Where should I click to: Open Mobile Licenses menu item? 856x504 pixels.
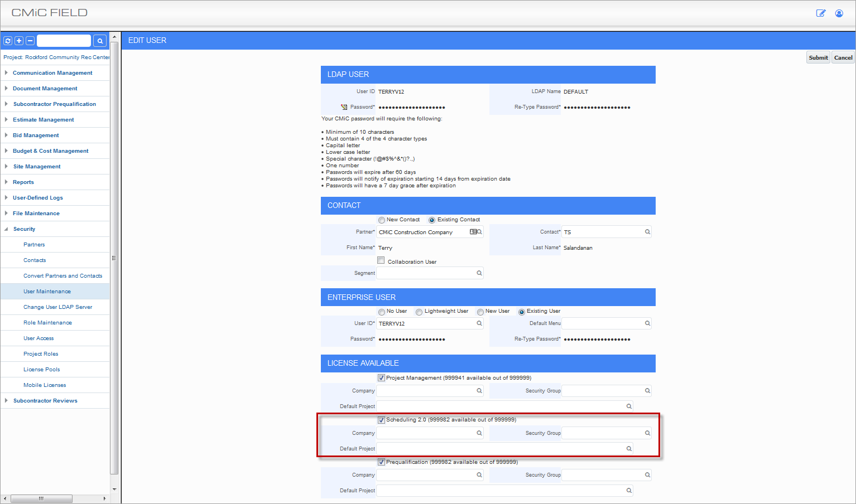(x=45, y=385)
